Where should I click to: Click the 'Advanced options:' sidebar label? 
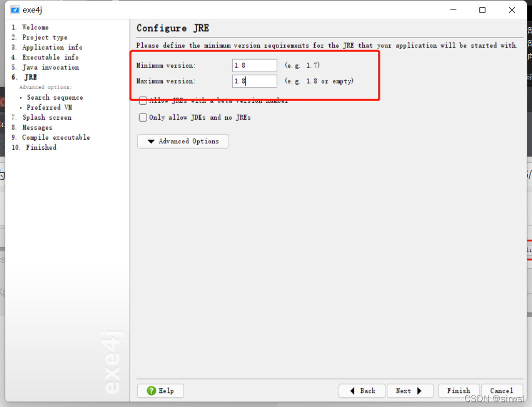tap(46, 87)
